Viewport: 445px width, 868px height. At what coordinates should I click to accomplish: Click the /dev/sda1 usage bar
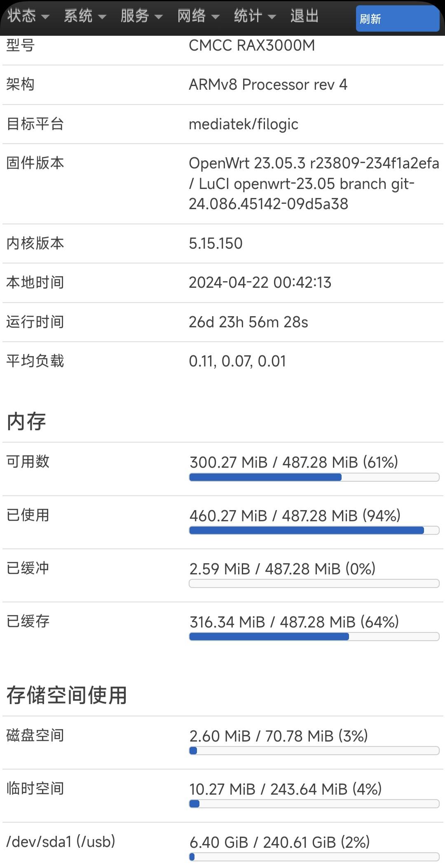click(x=314, y=857)
